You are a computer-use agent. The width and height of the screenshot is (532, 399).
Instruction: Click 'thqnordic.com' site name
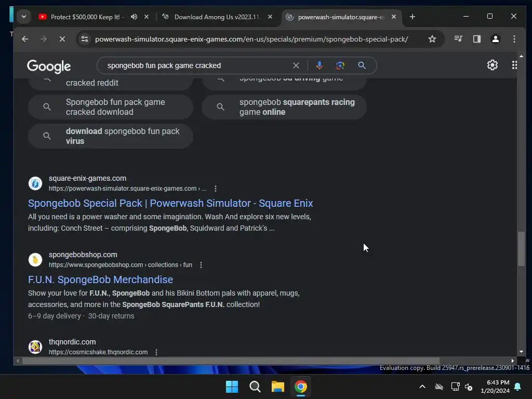pyautogui.click(x=72, y=342)
